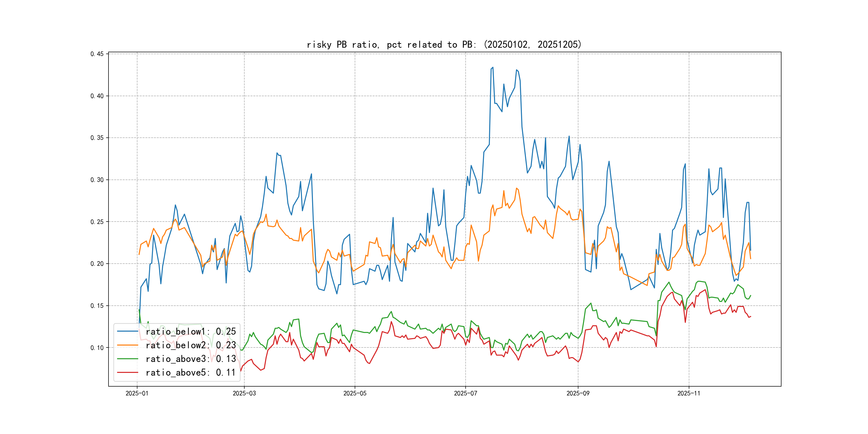This screenshot has width=868, height=434.
Task: Click the 0.35 y-axis tick label
Action: 97,138
